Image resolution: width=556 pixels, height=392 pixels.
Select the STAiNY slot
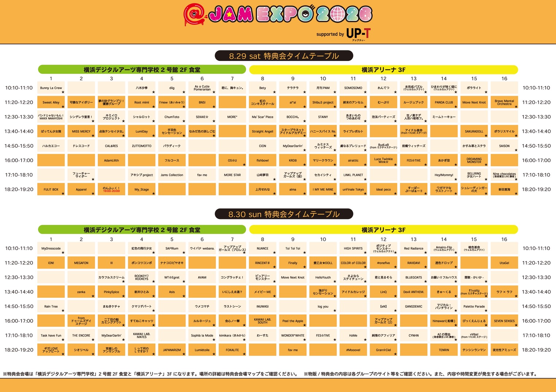(323, 117)
